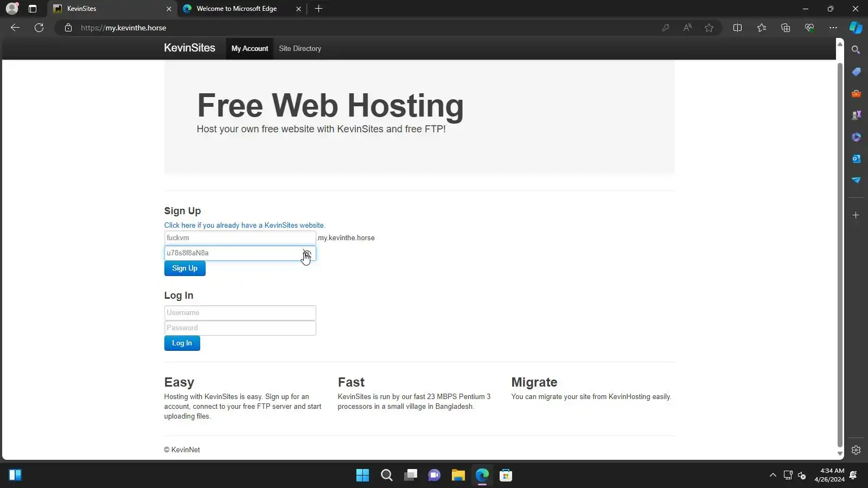Focus the Log In Password field
868x488 pixels.
(240, 328)
